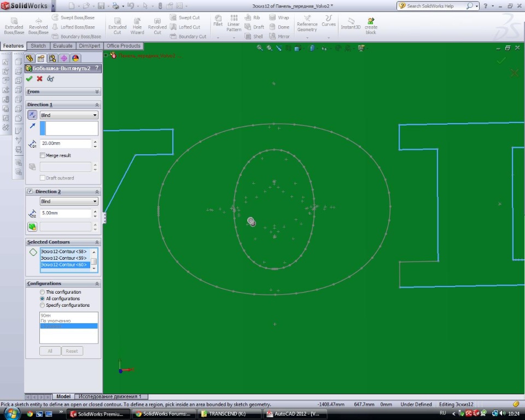525x420 pixels.
Task: Select the Wrap tool
Action: [x=279, y=17]
